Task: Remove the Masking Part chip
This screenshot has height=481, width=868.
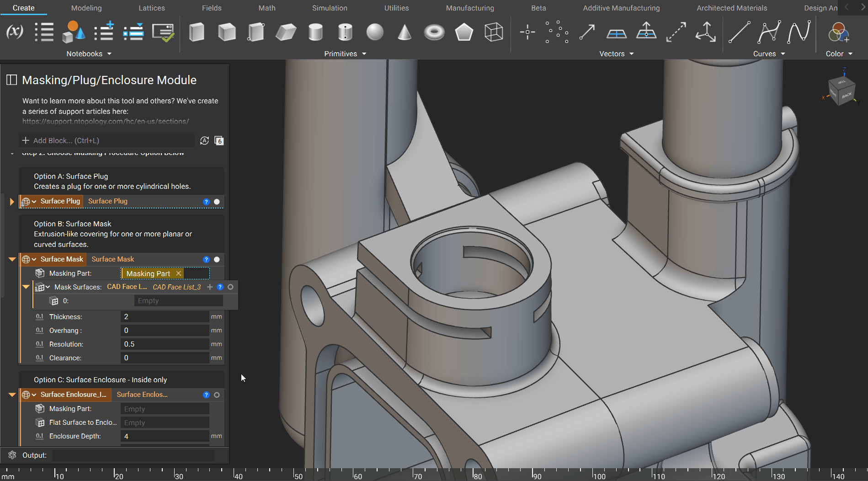Action: [x=179, y=273]
